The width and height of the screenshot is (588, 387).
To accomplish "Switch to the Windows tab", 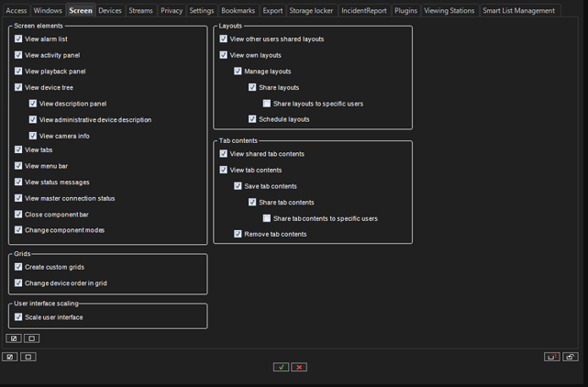I will pyautogui.click(x=48, y=10).
